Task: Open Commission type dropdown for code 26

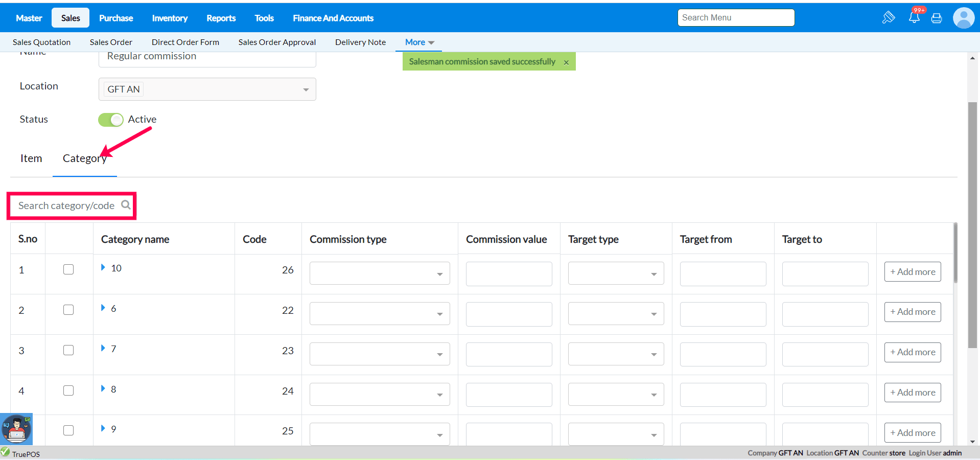Action: (380, 273)
